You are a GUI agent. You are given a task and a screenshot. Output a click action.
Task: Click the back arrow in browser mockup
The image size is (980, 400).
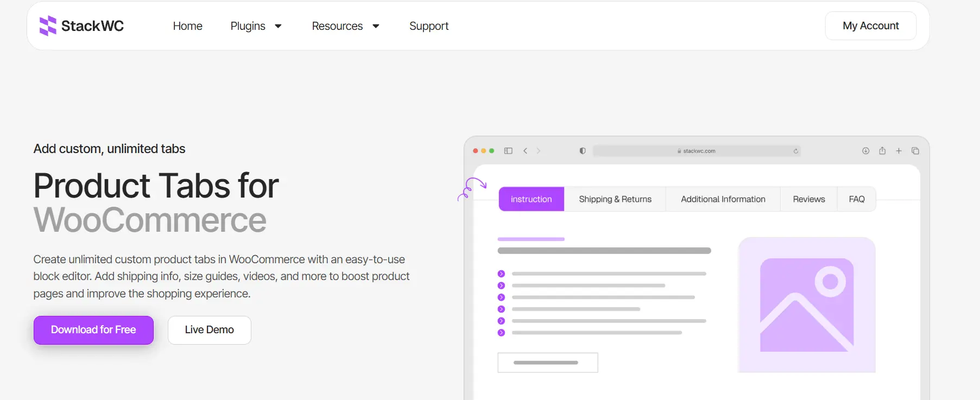coord(525,151)
